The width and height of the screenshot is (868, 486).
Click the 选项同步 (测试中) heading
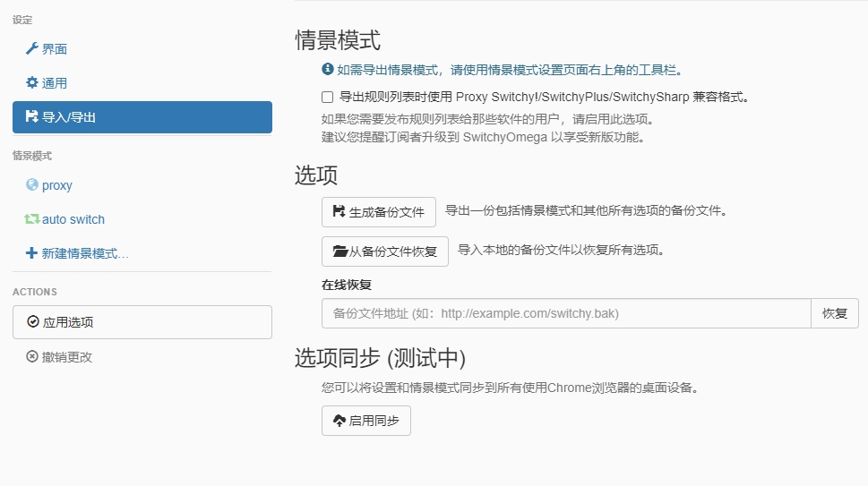[x=380, y=358]
